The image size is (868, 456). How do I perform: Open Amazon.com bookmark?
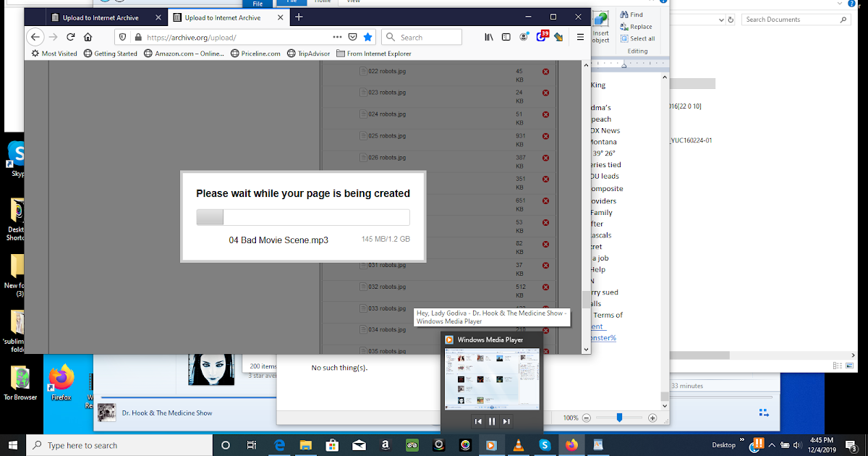tap(184, 54)
